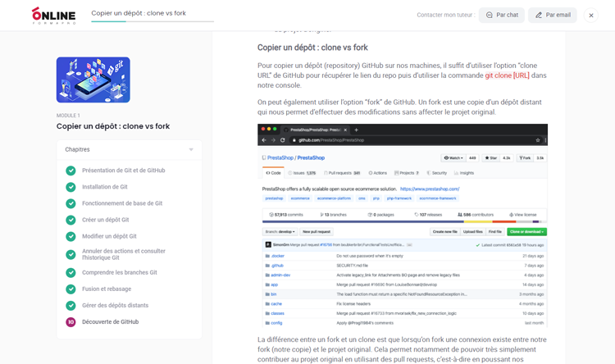615x364 pixels.
Task: Click the prestashop.com link in the screenshot
Action: (x=430, y=189)
